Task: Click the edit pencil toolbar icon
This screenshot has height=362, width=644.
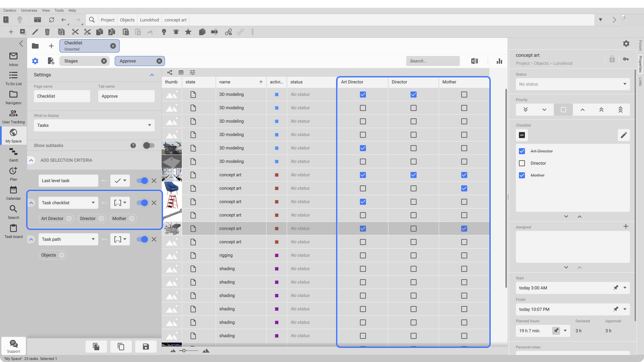Action: (x=35, y=32)
